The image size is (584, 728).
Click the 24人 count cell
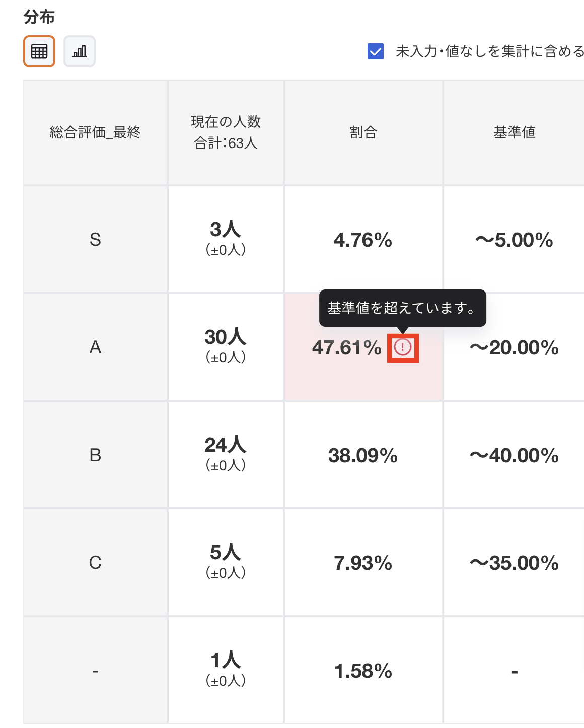click(226, 445)
